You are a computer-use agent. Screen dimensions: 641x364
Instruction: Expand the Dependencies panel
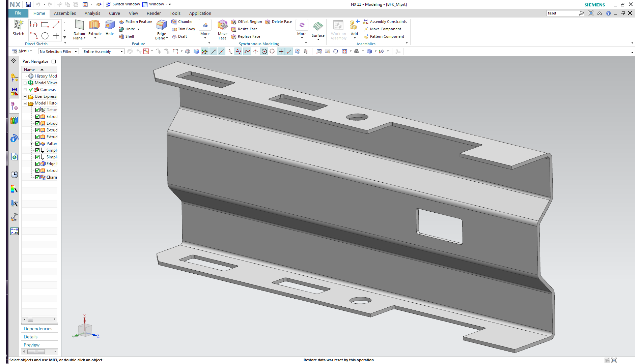point(38,329)
